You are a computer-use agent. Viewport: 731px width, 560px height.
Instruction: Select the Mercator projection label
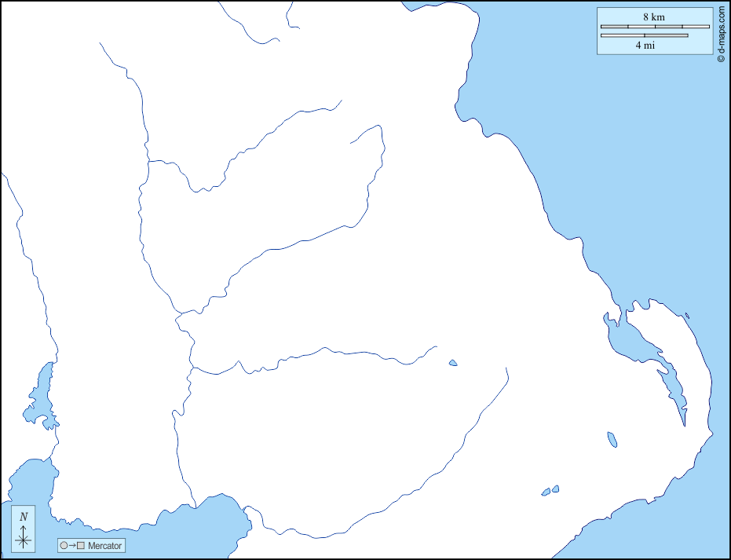pos(105,546)
